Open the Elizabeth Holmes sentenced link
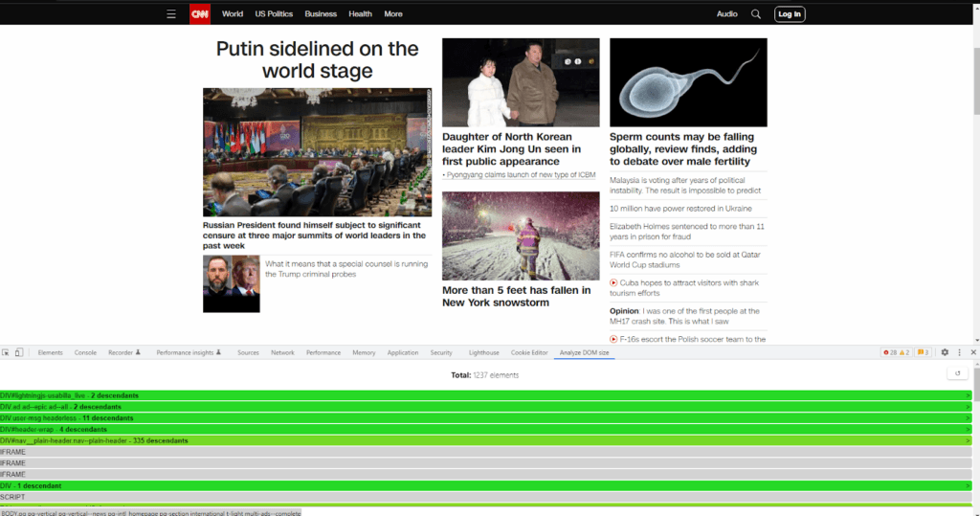 pyautogui.click(x=687, y=232)
